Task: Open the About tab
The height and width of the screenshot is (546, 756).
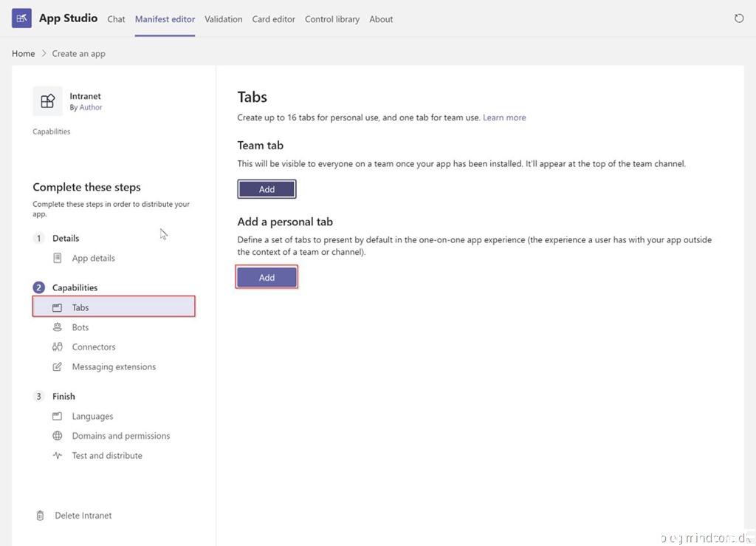Action: tap(381, 19)
